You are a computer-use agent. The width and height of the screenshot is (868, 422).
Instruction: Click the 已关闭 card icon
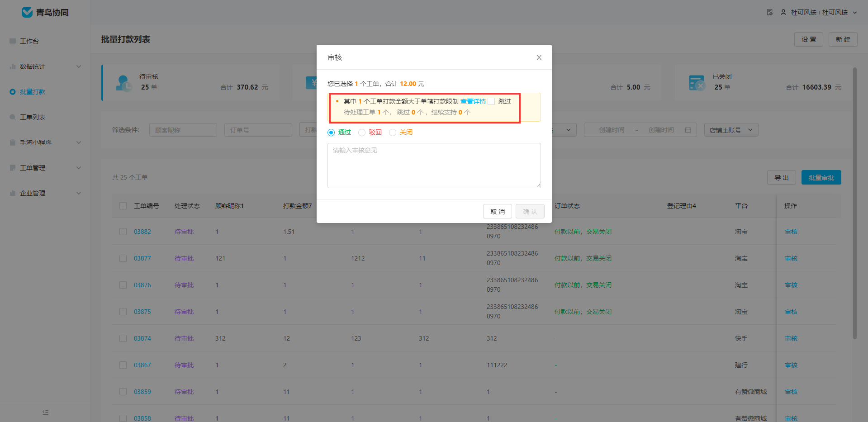(697, 83)
